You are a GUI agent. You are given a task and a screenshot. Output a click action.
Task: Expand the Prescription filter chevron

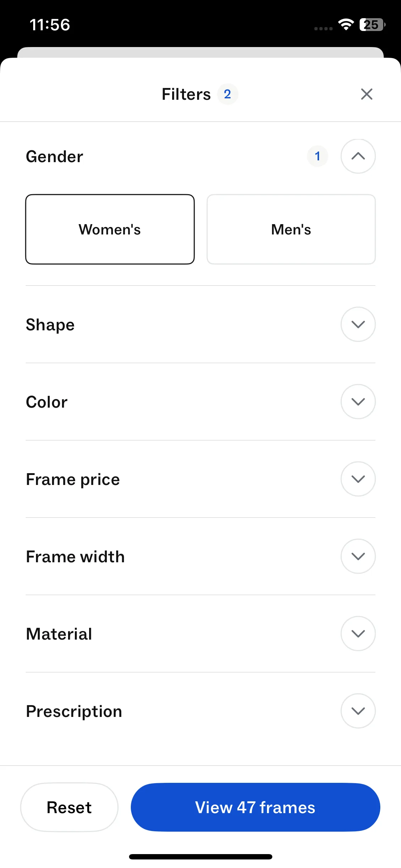[x=358, y=711]
